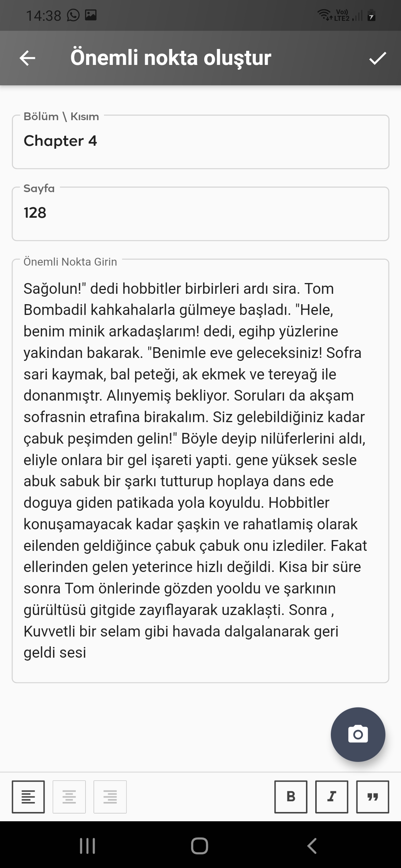This screenshot has width=401, height=868.
Task: Tap the battery indicator icon
Action: click(x=371, y=16)
